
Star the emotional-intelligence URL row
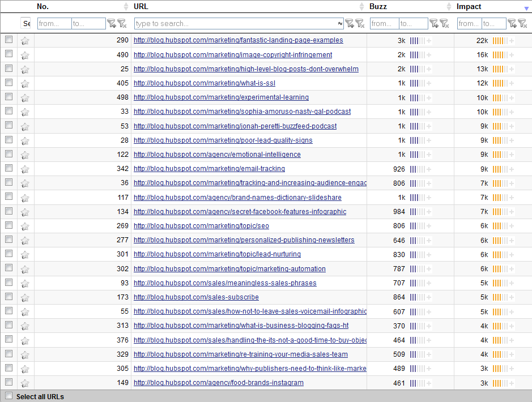click(25, 155)
